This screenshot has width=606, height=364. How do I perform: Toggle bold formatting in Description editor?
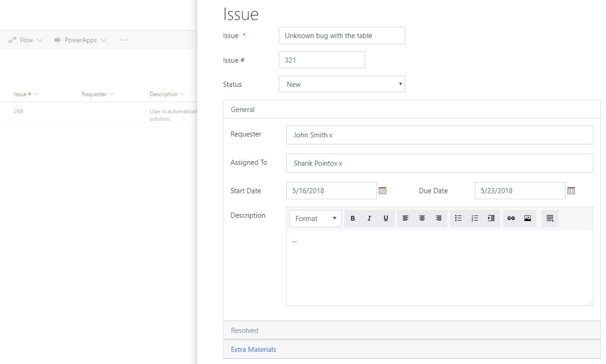click(352, 219)
